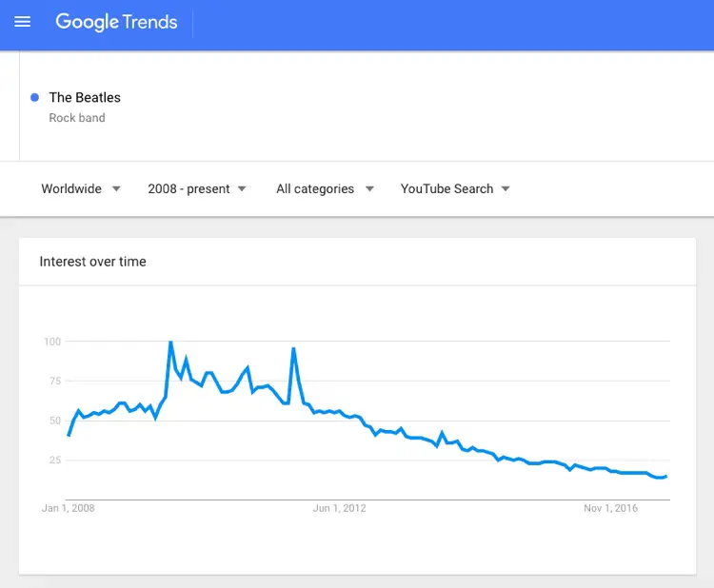This screenshot has height=588, width=714.
Task: Open the hamburger navigation menu
Action: [x=22, y=21]
